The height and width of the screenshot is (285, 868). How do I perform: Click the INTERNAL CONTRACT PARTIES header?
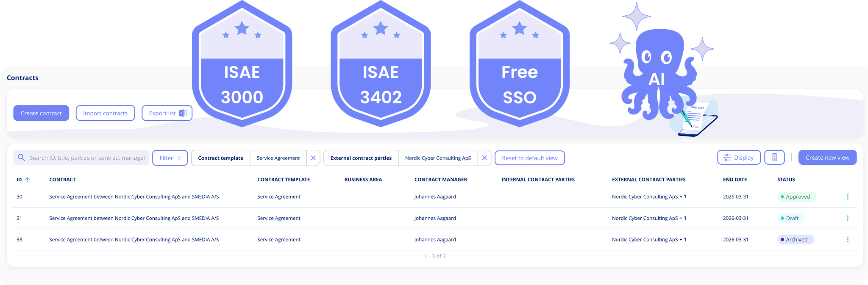(x=538, y=180)
